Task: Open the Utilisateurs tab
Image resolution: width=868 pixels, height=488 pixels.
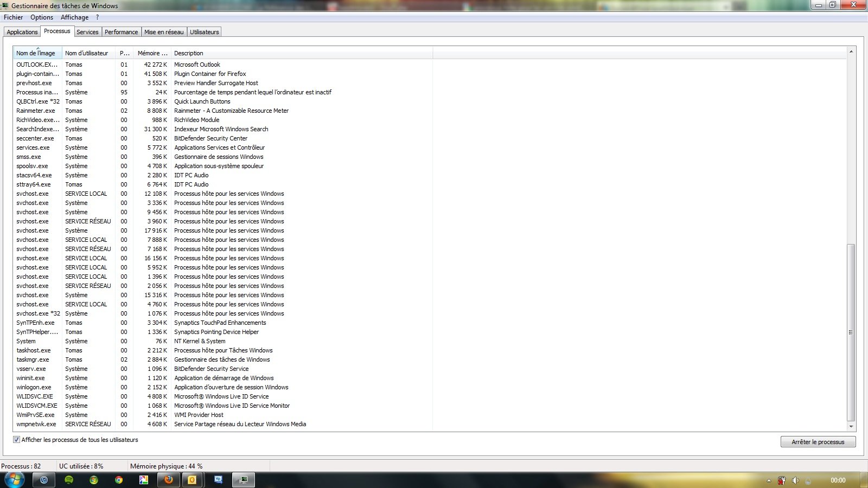Action: [x=205, y=32]
